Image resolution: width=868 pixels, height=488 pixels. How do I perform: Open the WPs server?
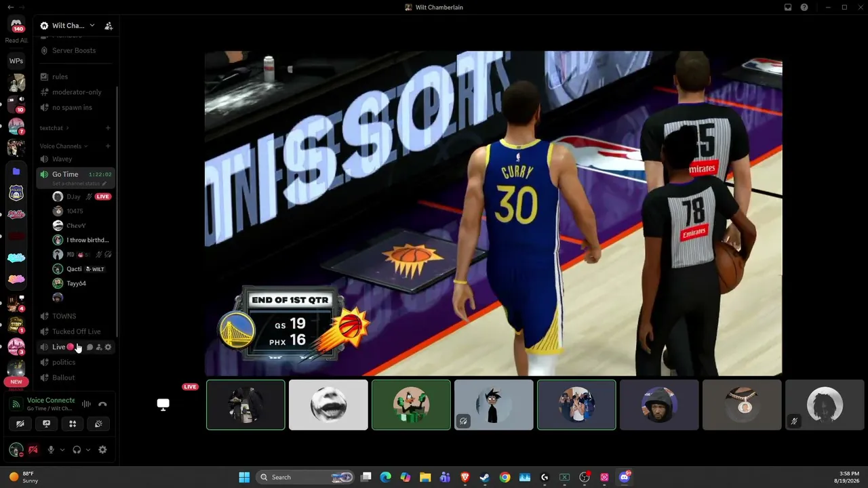pos(16,61)
